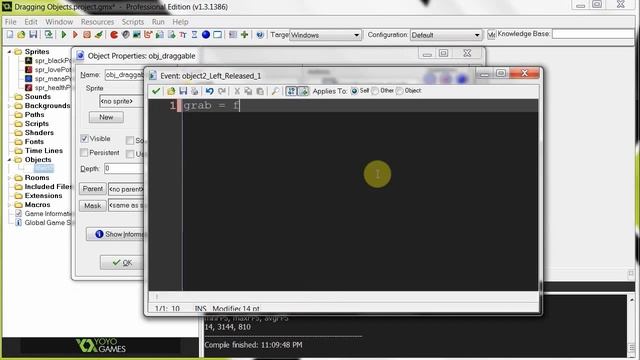The height and width of the screenshot is (360, 640).
Task: Create a background resource icon
Action: 137,35
